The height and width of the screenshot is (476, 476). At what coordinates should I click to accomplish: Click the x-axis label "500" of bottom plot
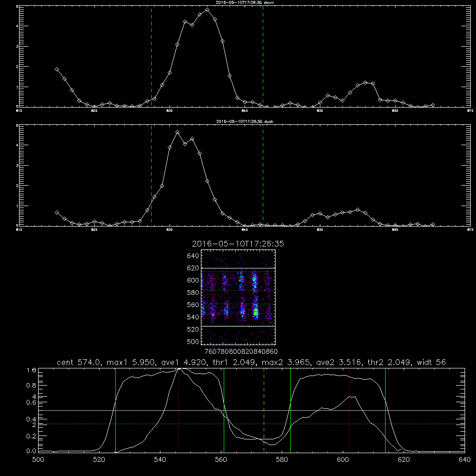tap(38, 460)
